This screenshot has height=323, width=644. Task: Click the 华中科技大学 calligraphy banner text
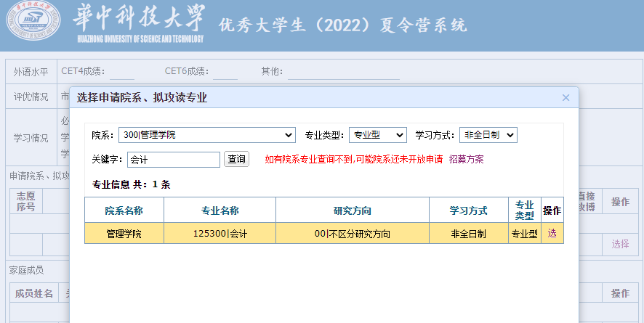point(139,17)
